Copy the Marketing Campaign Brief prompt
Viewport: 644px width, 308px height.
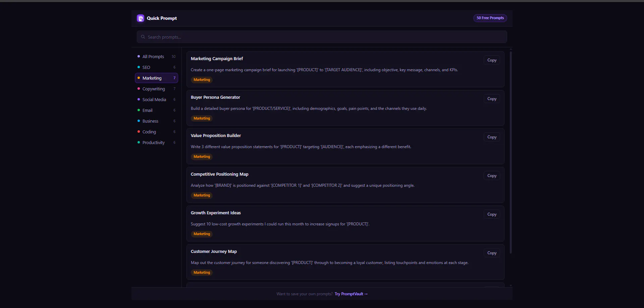pos(492,60)
